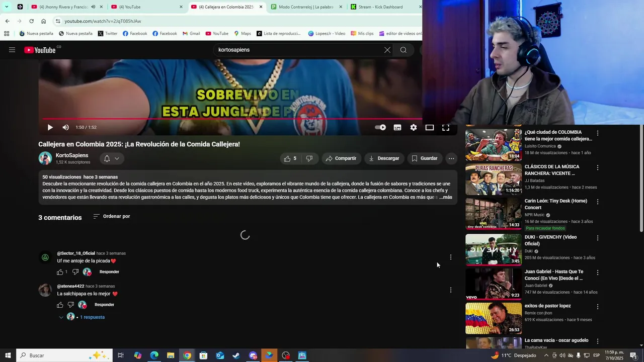Switch player to theater mode
The image size is (644, 362).
click(430, 127)
